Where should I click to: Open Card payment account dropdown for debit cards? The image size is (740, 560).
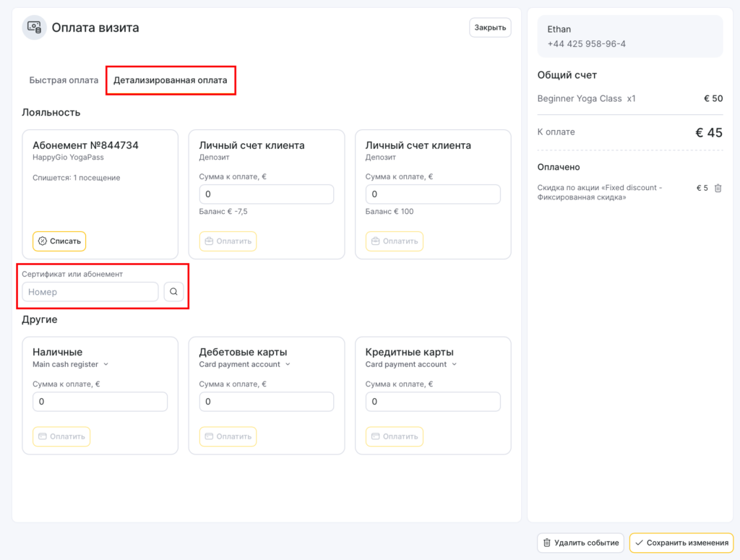tap(244, 364)
